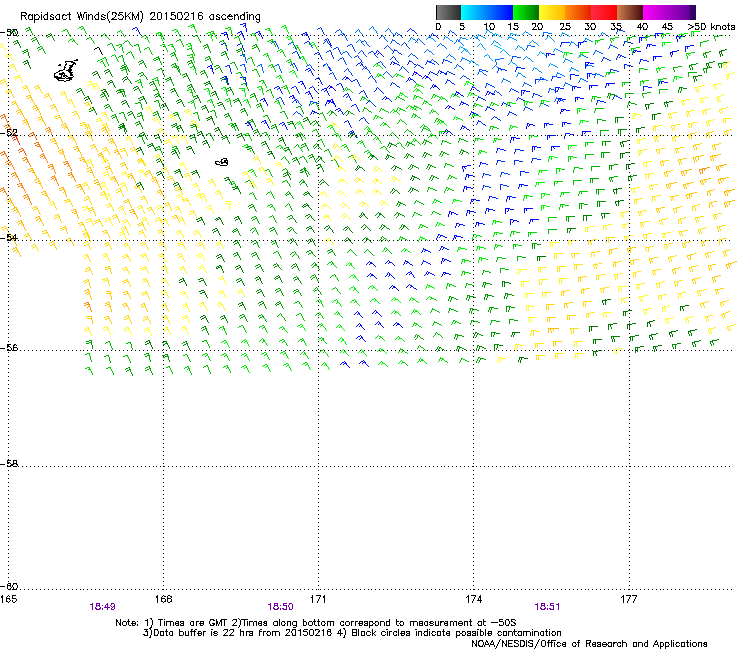Click the '-60' latitude label
Viewport: 740px width, 650px height.
coord(9,587)
